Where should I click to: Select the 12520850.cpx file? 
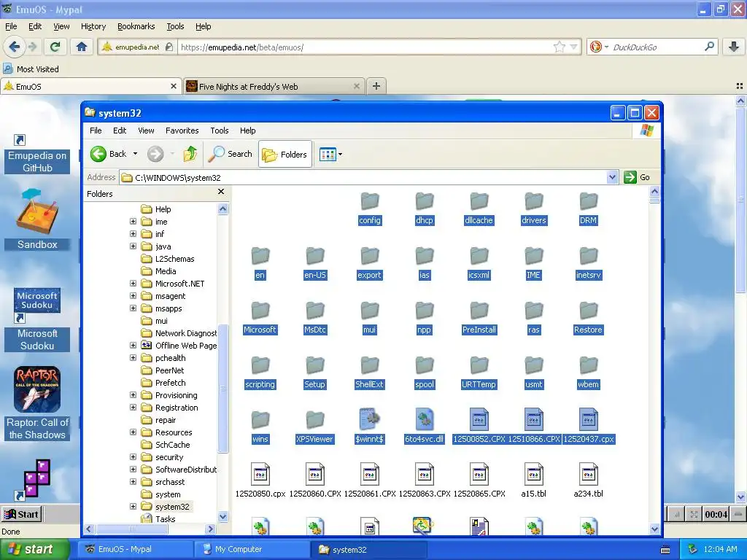click(260, 481)
